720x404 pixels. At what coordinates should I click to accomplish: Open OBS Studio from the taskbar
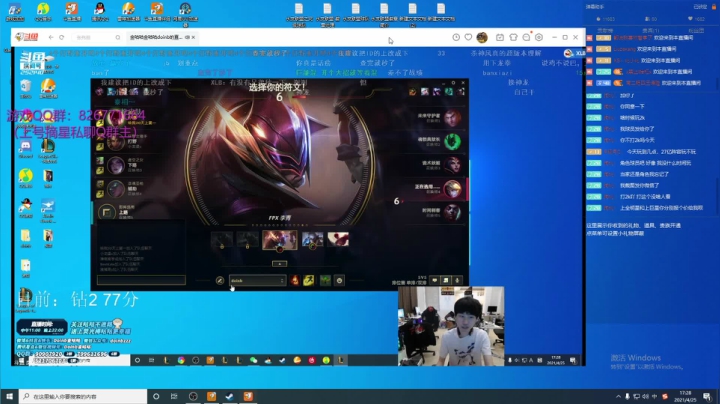(x=193, y=396)
